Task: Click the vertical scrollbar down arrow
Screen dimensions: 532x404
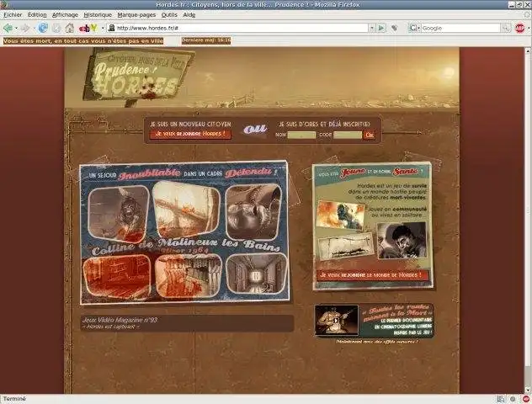Action: [528, 390]
